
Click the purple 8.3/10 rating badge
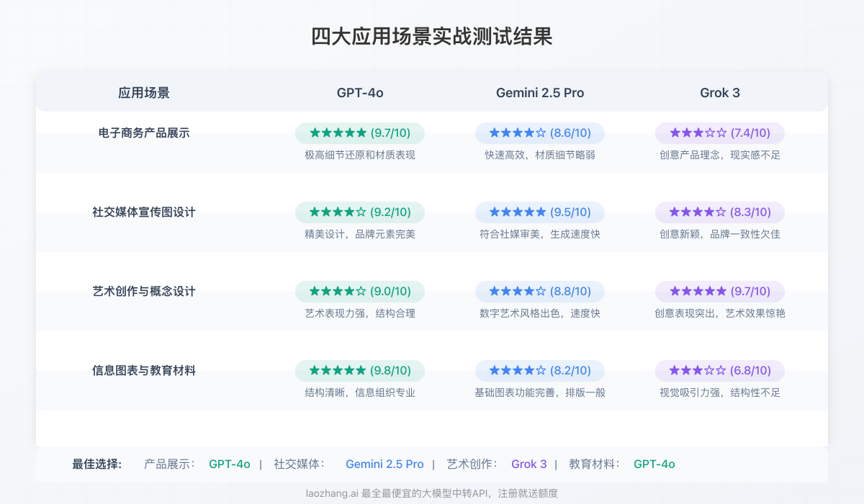(720, 212)
